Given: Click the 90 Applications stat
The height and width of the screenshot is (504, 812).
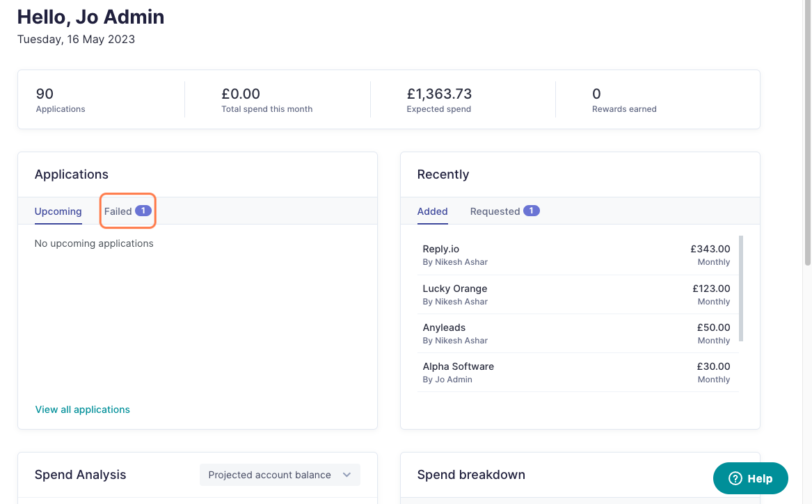Looking at the screenshot, I should (60, 100).
